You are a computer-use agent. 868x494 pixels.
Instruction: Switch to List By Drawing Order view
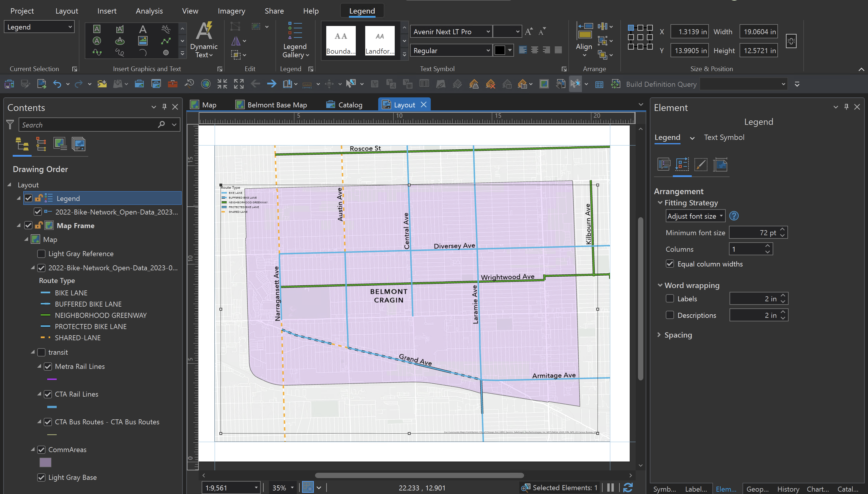pos(22,144)
